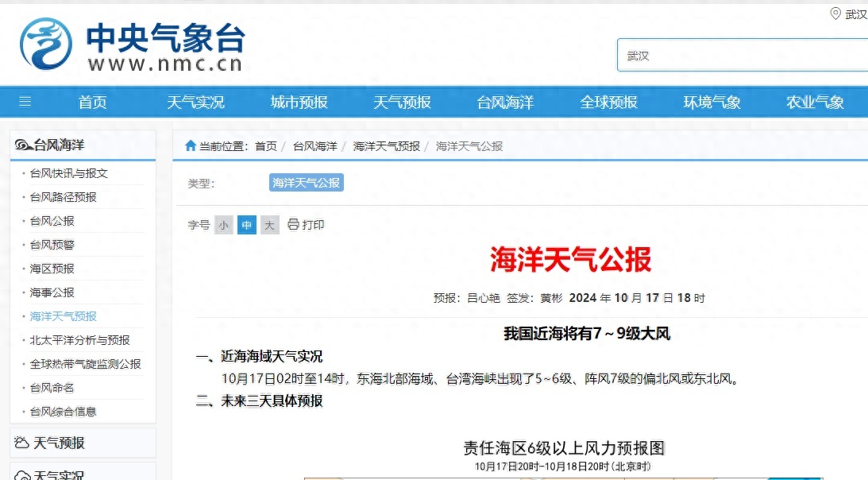Image resolution: width=868 pixels, height=480 pixels.
Task: Open 天气预报 navigation menu
Action: click(402, 102)
